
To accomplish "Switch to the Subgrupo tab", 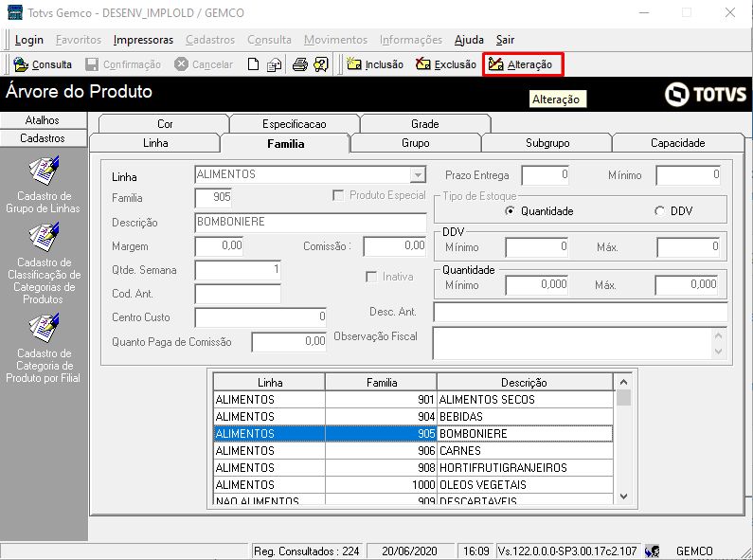I will pyautogui.click(x=547, y=143).
